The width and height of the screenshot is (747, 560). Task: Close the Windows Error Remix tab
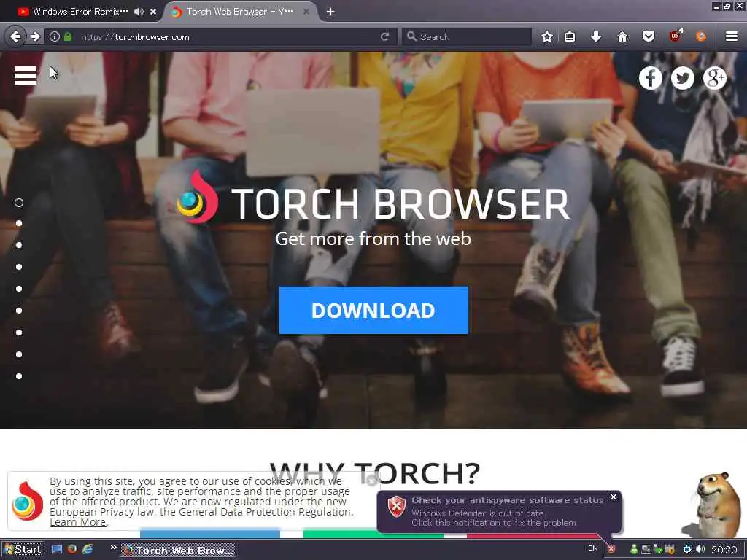[x=153, y=12]
